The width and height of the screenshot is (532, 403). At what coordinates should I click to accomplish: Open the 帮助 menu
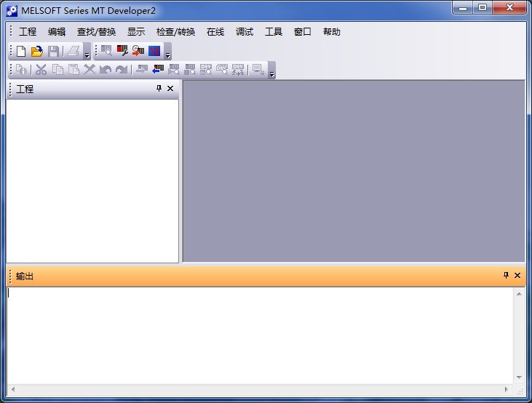point(331,32)
